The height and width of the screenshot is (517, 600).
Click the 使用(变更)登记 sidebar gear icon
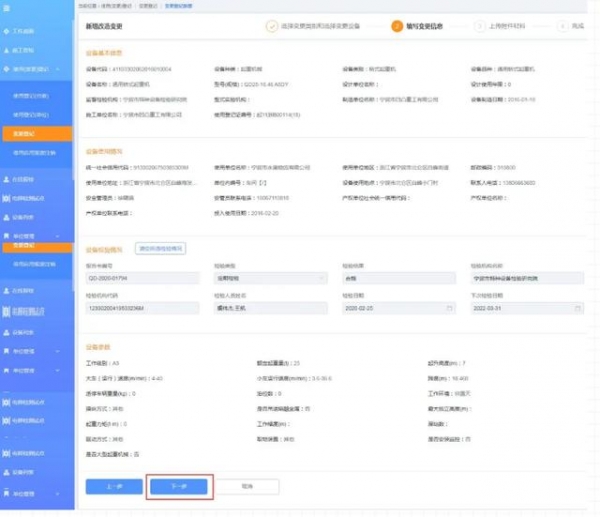tap(6, 68)
